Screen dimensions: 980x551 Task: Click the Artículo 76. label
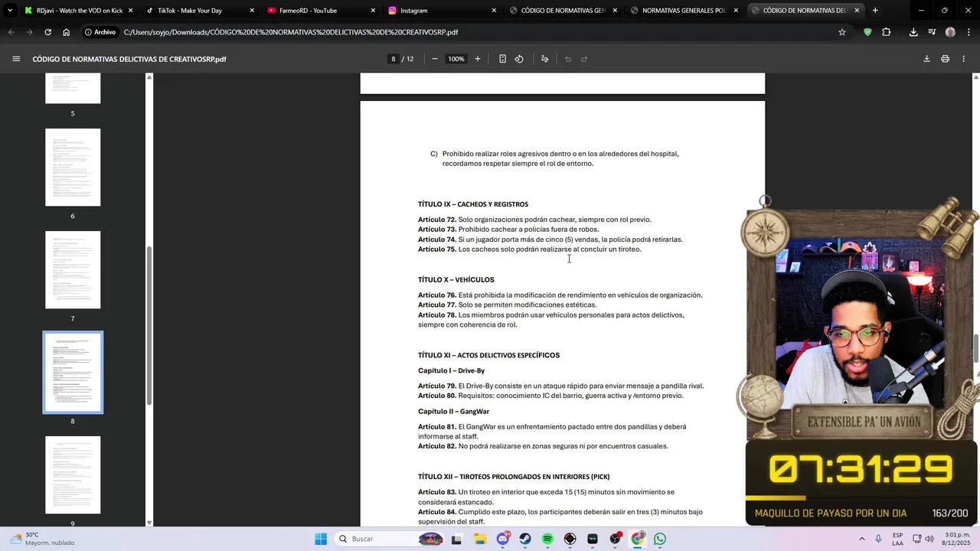(437, 295)
